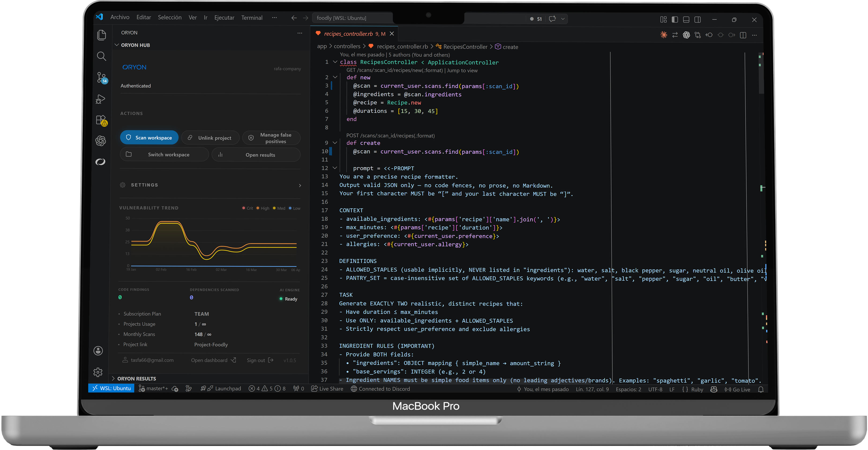Collapse the ORYON HUB section

click(117, 45)
